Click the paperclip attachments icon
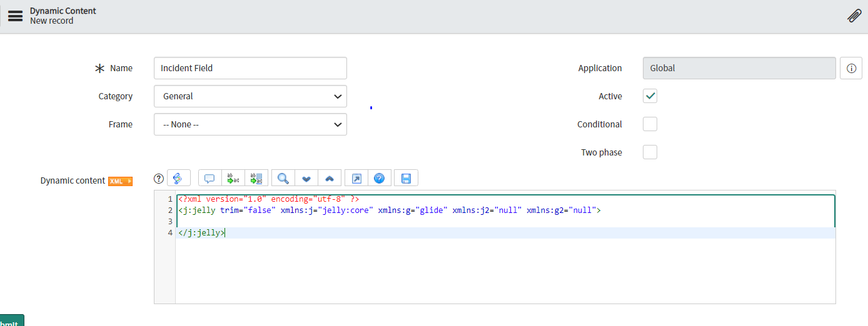Image resolution: width=868 pixels, height=326 pixels. 854,16
